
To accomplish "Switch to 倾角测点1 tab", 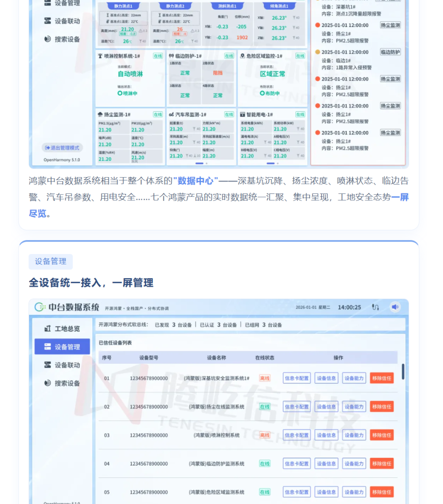I will pyautogui.click(x=279, y=6).
